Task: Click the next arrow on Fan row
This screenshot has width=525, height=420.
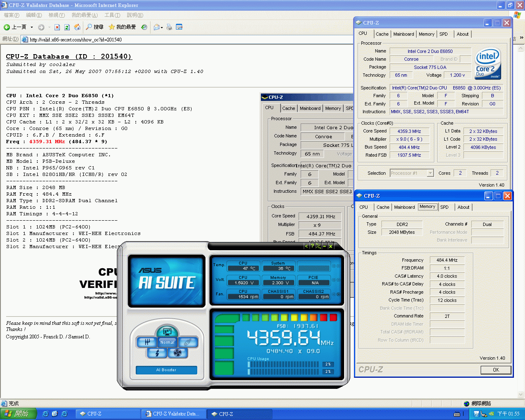Action: pyautogui.click(x=338, y=294)
